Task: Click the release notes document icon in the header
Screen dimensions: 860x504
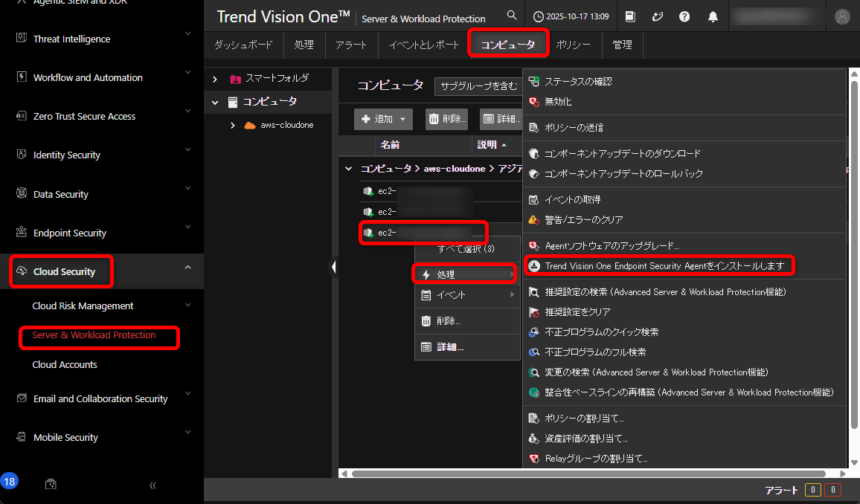Action: (x=630, y=16)
